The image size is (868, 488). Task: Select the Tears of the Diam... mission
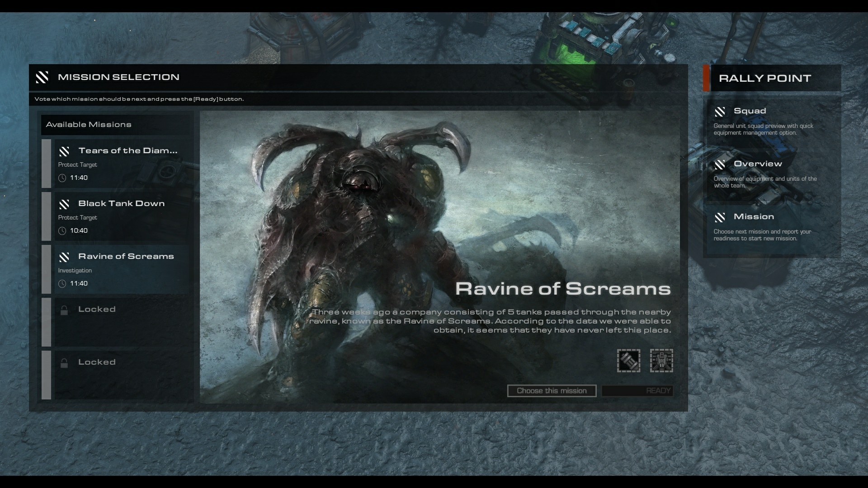(115, 163)
